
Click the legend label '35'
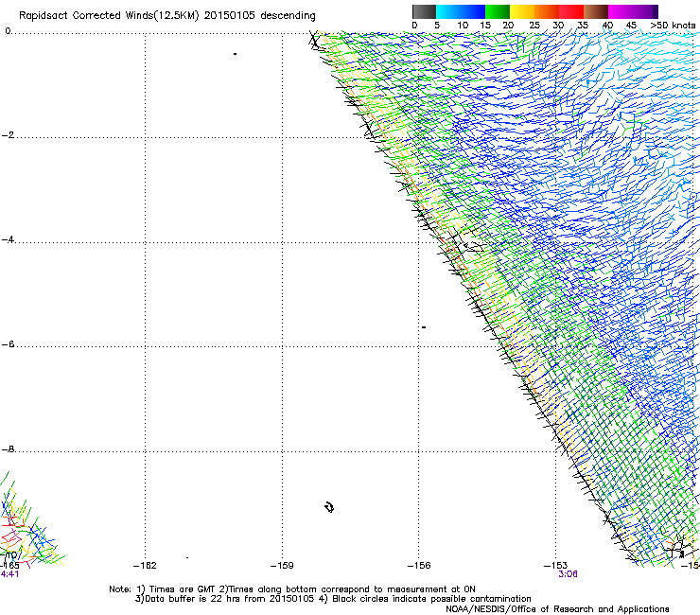583,26
